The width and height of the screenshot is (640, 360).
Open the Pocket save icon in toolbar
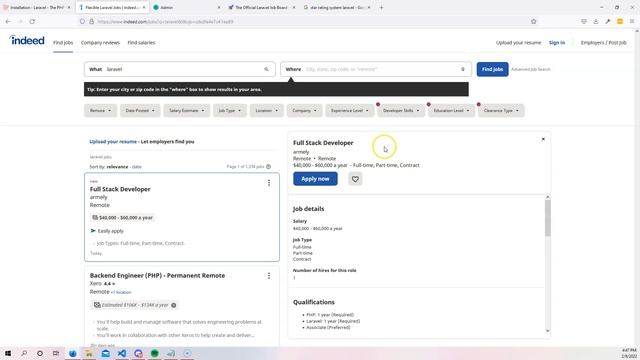[584, 21]
